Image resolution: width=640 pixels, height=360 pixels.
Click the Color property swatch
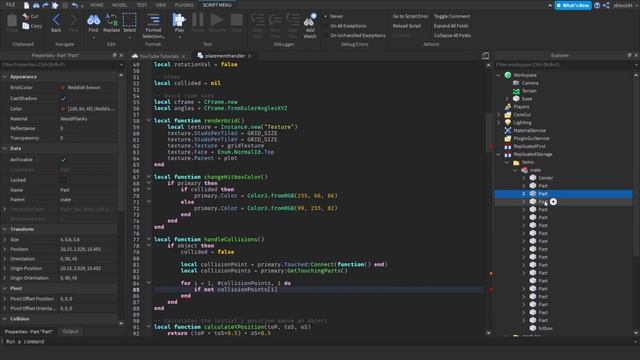point(63,109)
